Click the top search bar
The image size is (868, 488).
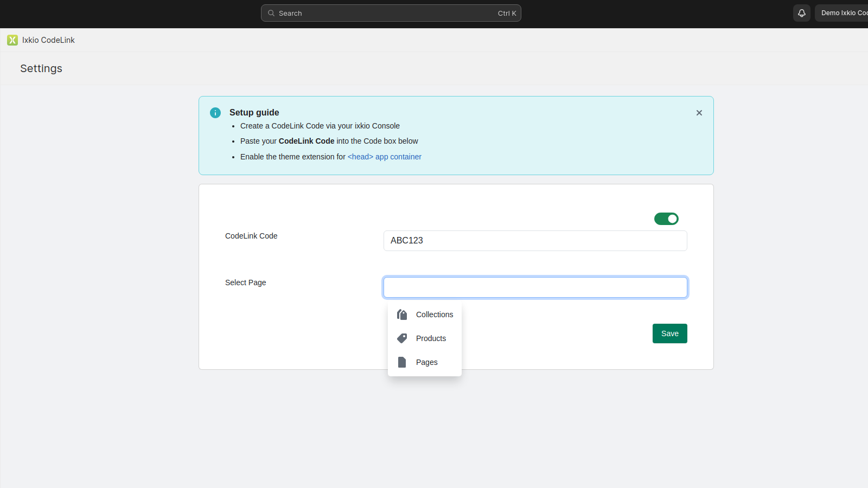coord(391,13)
